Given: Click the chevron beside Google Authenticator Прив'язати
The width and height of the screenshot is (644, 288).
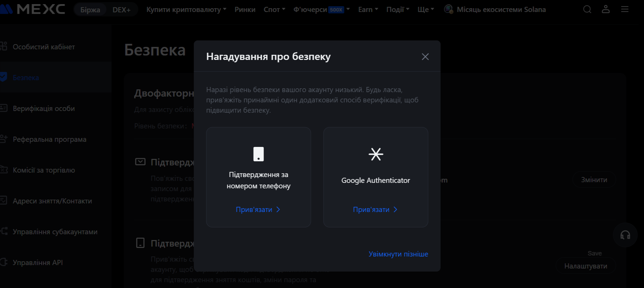Looking at the screenshot, I should [x=396, y=210].
